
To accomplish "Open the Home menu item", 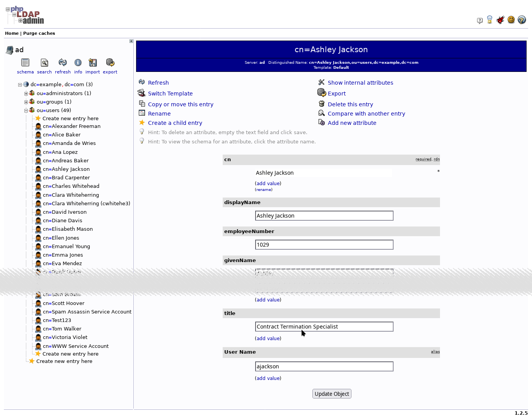I will (12, 33).
